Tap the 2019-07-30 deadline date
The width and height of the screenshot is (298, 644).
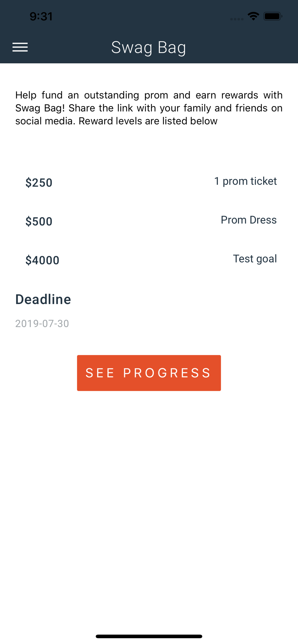(42, 324)
